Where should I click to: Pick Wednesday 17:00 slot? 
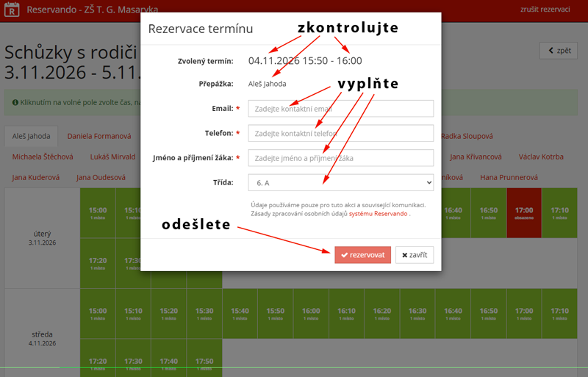[x=524, y=314]
